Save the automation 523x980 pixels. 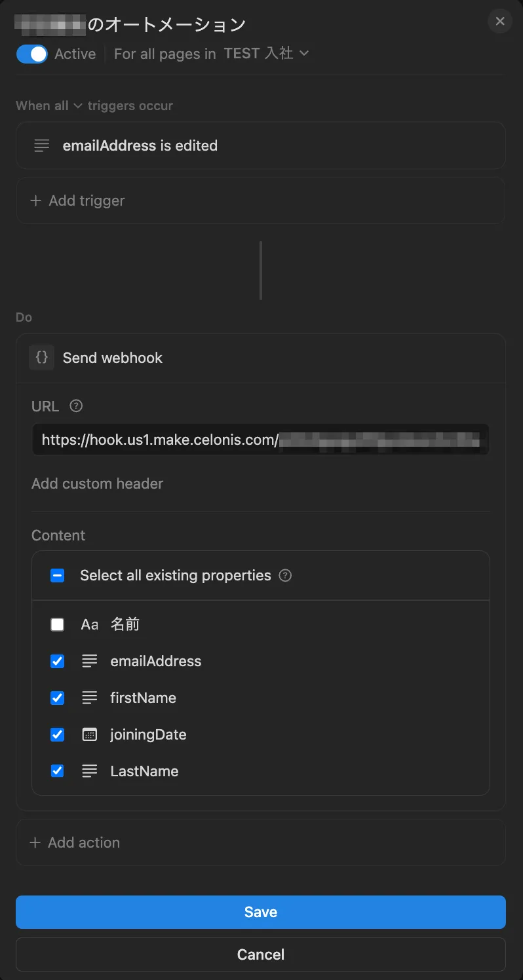(261, 912)
